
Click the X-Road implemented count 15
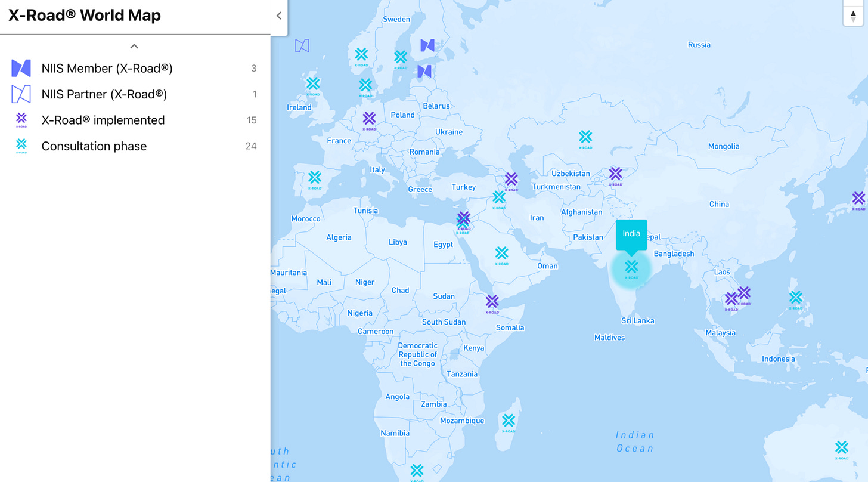coord(252,120)
